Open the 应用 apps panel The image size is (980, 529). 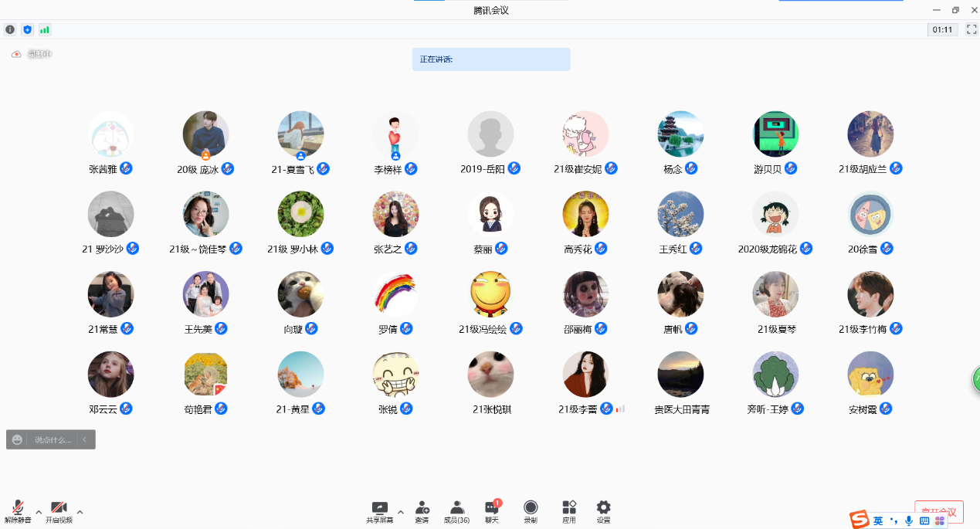coord(569,510)
